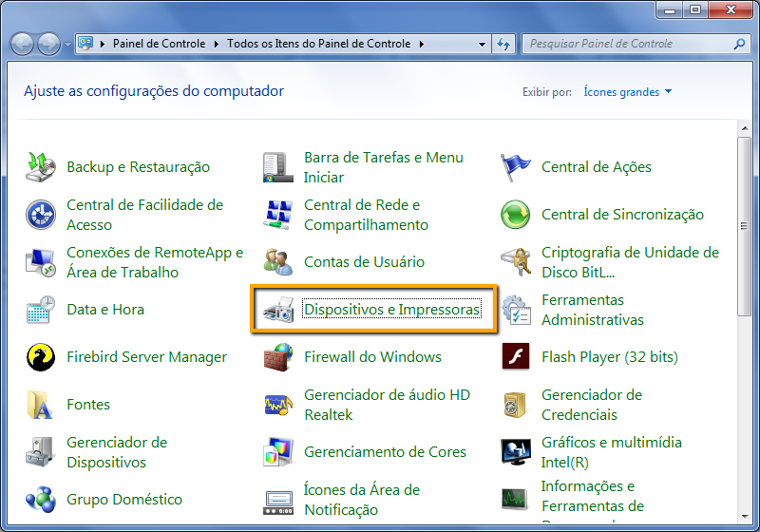
Task: Open the Grupo Doméstico spheres icon
Action: (x=40, y=500)
